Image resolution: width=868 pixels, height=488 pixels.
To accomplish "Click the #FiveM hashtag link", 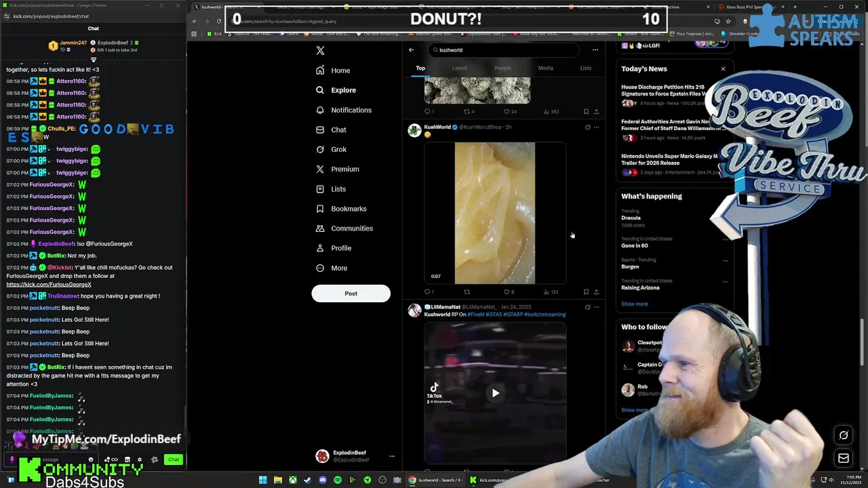I will coord(476,314).
